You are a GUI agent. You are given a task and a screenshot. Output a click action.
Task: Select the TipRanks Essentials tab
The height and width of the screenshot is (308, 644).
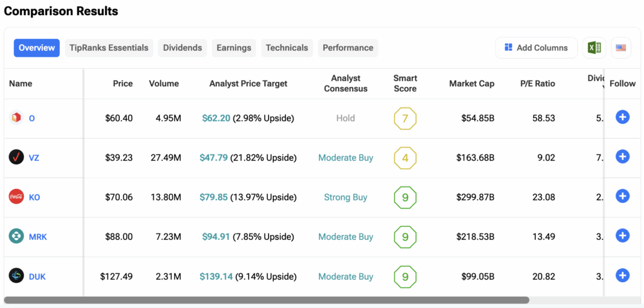[x=109, y=48]
